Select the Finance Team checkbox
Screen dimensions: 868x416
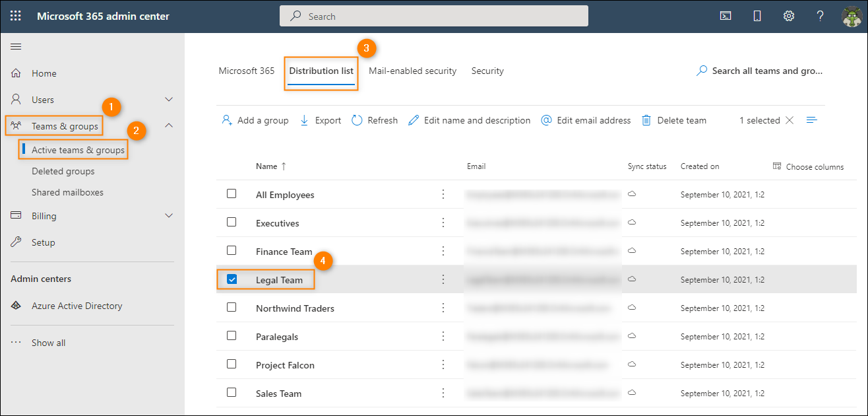[x=232, y=250]
